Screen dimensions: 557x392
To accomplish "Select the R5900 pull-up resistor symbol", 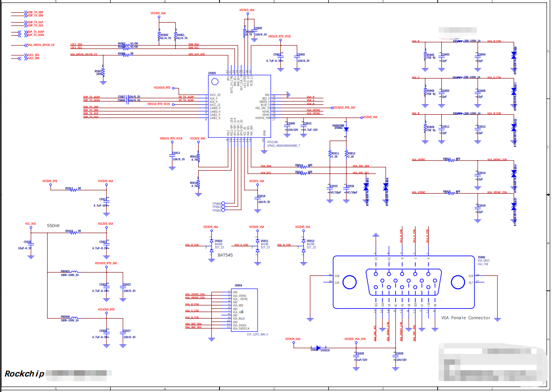I will (x=160, y=36).
